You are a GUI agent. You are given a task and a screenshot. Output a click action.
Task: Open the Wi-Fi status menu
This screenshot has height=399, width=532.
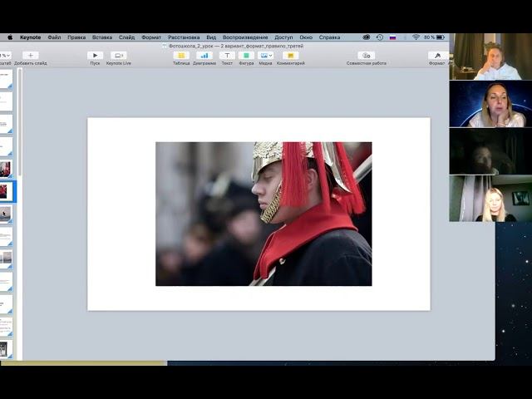pyautogui.click(x=416, y=37)
